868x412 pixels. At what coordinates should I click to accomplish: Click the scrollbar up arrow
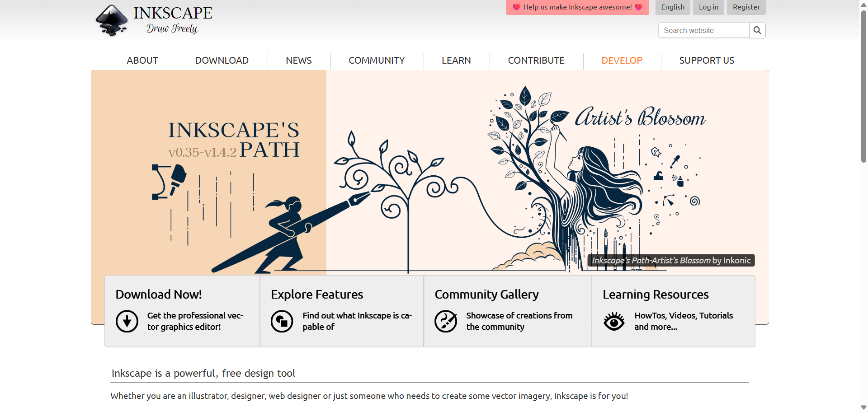[863, 4]
